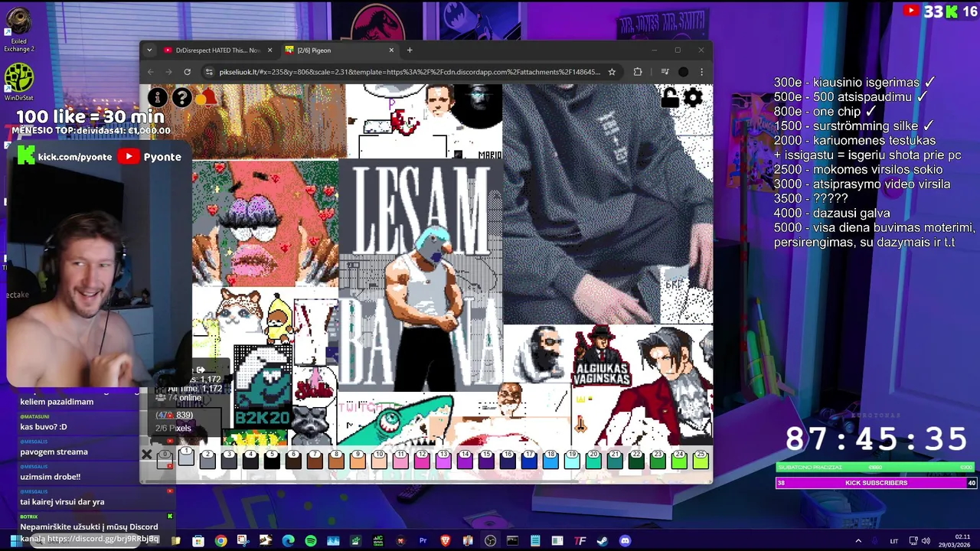Close the color palette with the X
Image resolution: width=980 pixels, height=551 pixels.
[146, 455]
